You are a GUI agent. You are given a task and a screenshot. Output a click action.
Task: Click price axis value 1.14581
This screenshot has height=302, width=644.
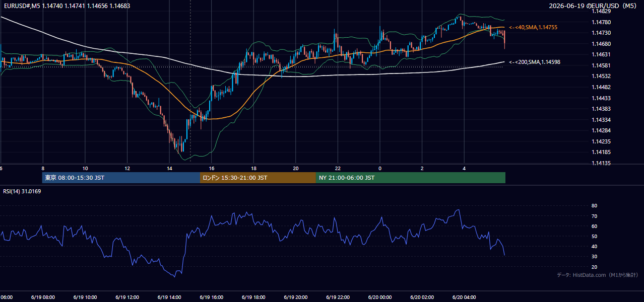point(601,65)
